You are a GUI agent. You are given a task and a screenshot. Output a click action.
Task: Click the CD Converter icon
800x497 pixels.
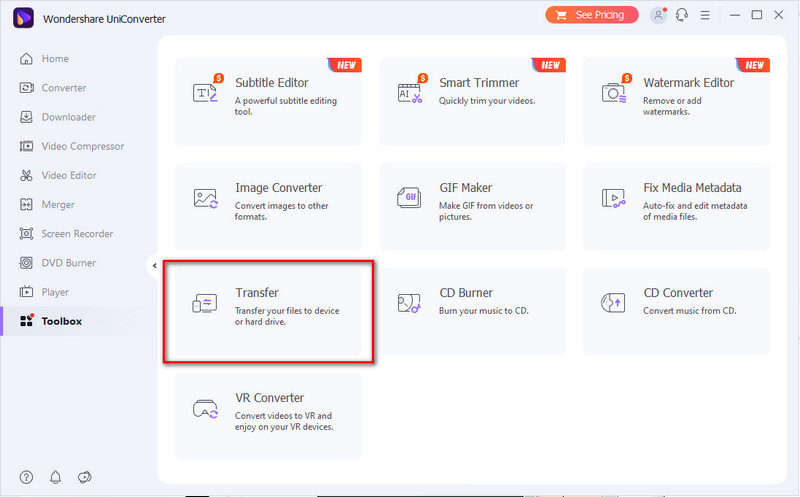613,303
